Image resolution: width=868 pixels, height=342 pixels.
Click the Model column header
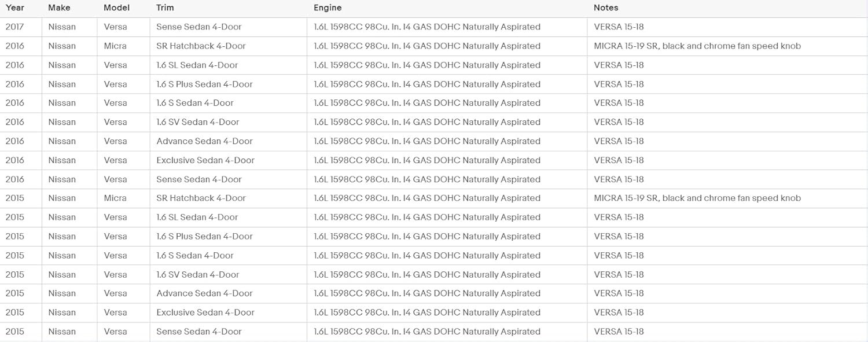click(116, 8)
